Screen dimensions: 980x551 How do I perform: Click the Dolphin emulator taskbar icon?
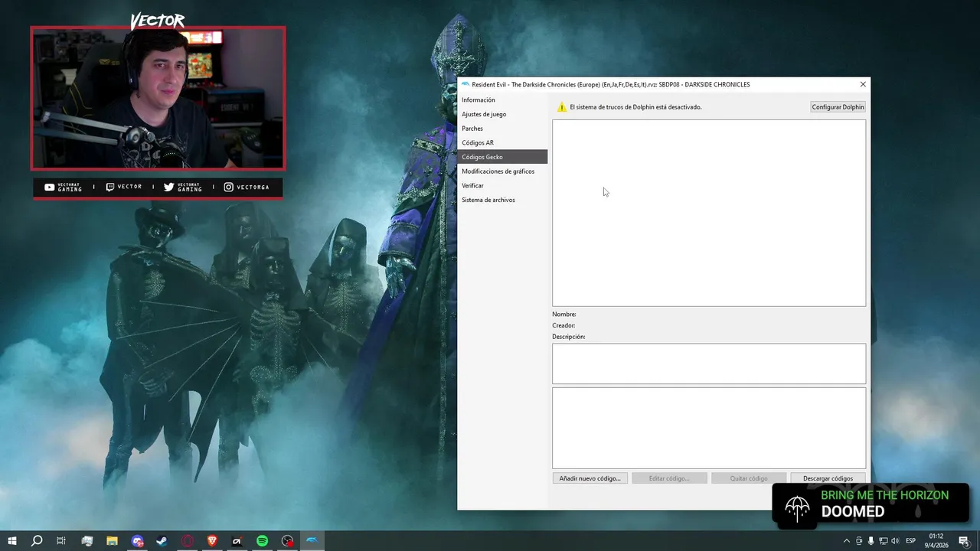312,541
